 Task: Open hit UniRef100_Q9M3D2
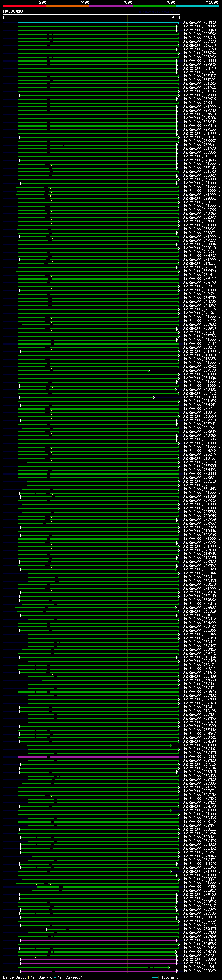(x=199, y=26)
